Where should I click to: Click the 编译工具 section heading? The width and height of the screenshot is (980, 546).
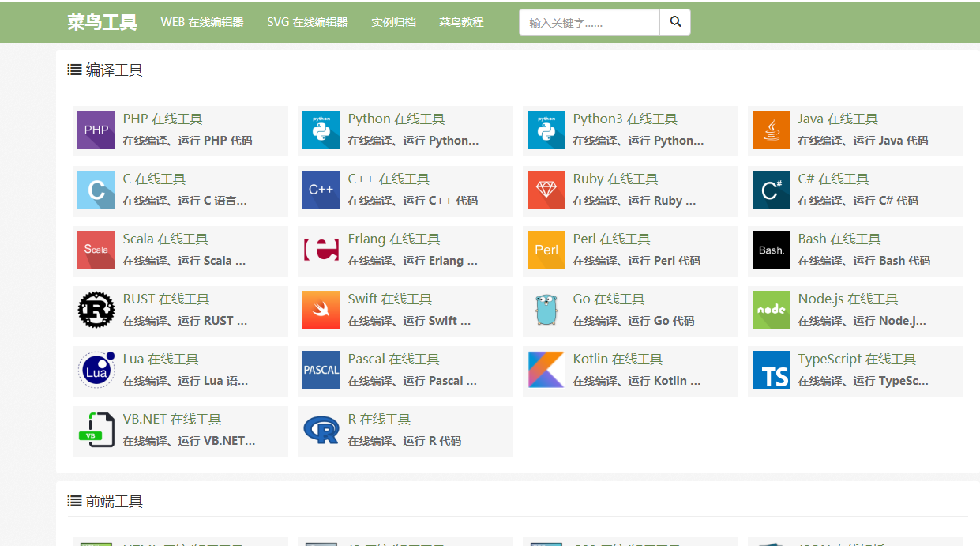[x=105, y=70]
